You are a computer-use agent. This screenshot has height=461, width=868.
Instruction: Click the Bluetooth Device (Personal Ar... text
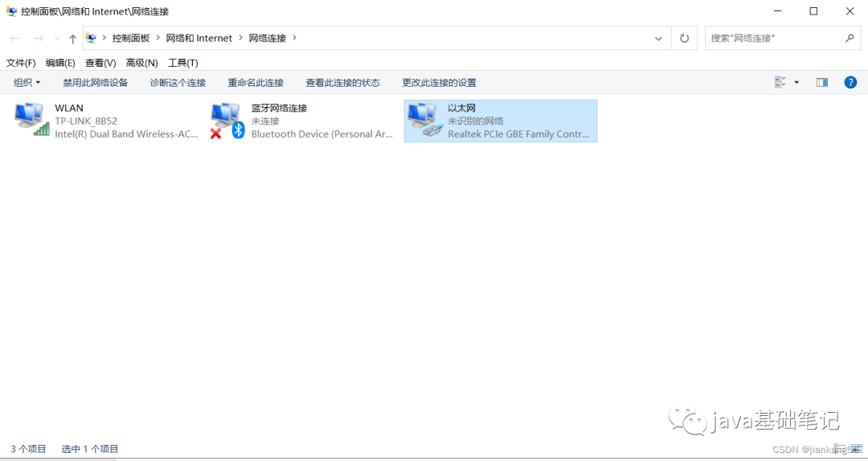(x=322, y=134)
